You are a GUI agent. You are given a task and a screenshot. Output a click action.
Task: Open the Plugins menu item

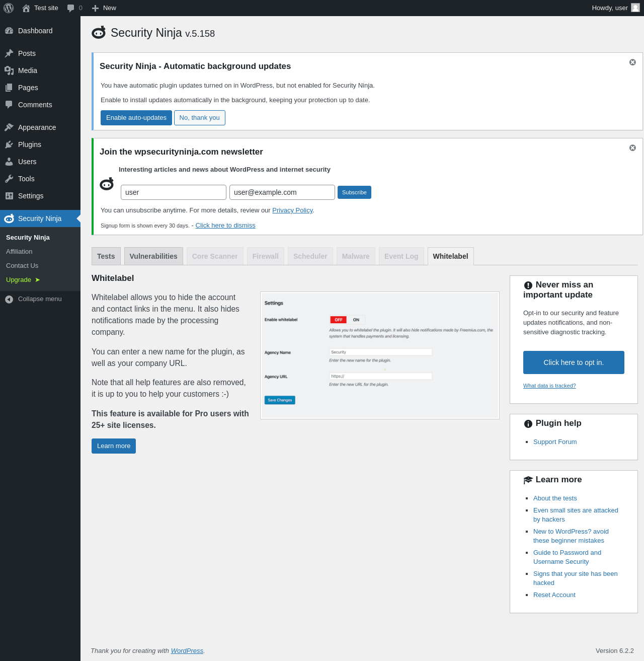[30, 144]
